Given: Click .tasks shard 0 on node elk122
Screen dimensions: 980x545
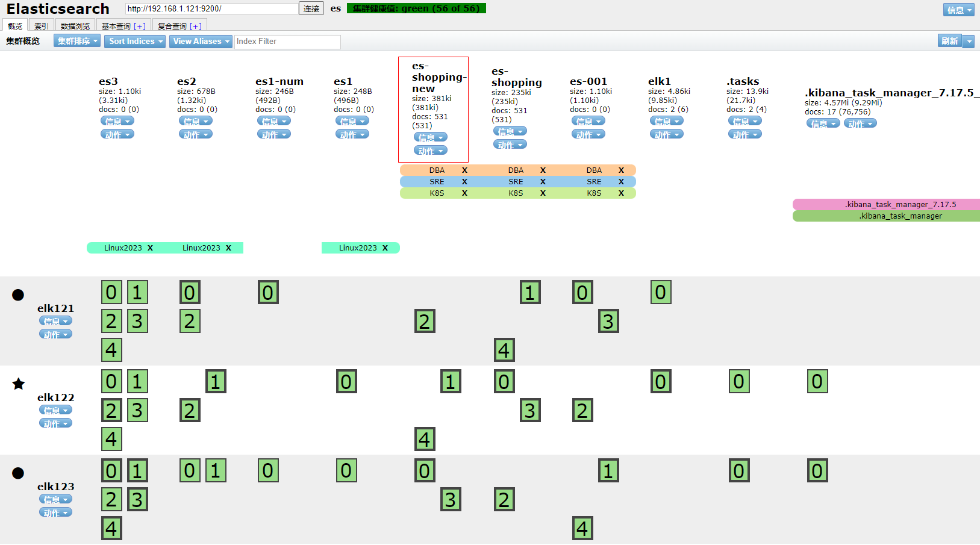Looking at the screenshot, I should coord(739,382).
